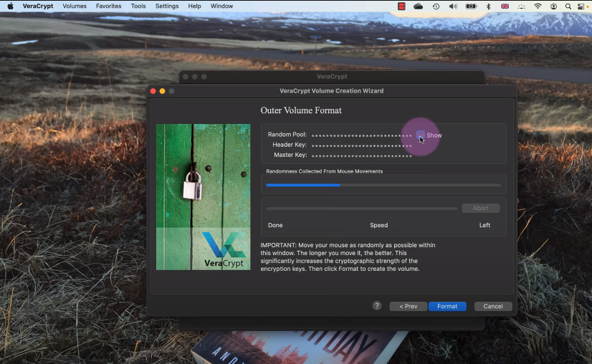This screenshot has height=364, width=592.
Task: Click the Speed label
Action: tap(378, 225)
